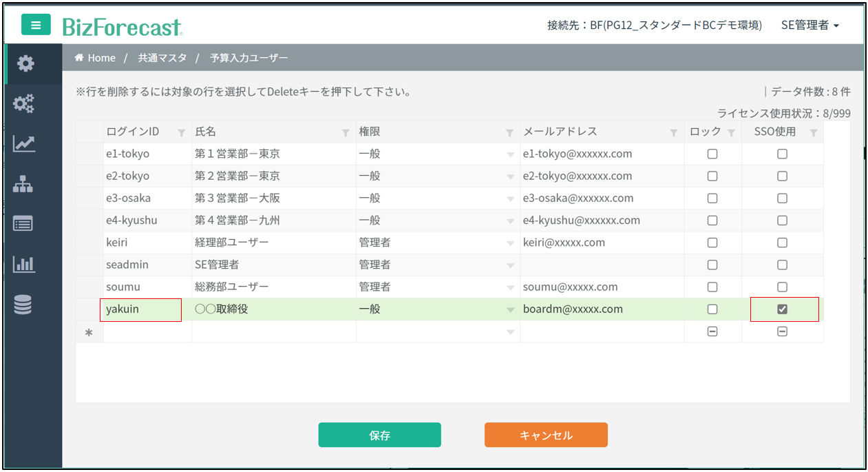Click the キャンセル button
Image resolution: width=868 pixels, height=472 pixels.
tap(546, 435)
